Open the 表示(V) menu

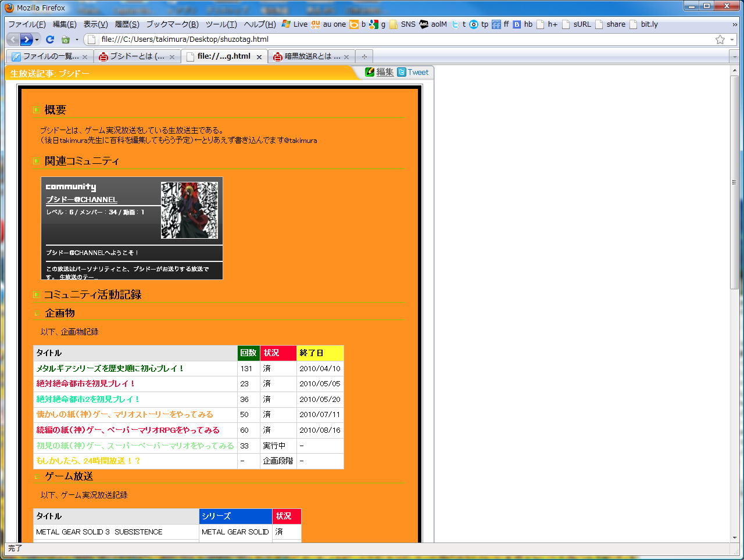coord(95,24)
